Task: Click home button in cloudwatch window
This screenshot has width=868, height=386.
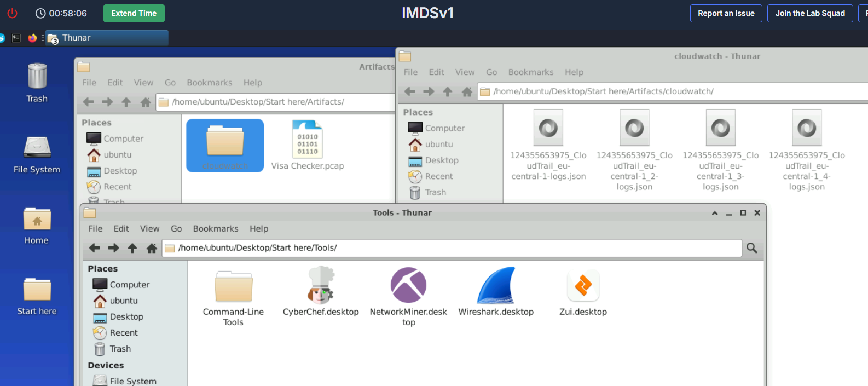Action: pos(467,91)
